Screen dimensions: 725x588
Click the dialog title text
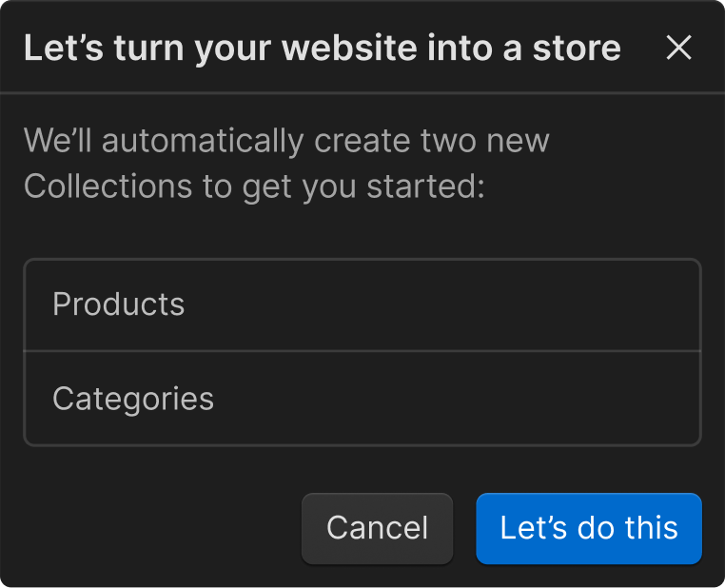[322, 48]
